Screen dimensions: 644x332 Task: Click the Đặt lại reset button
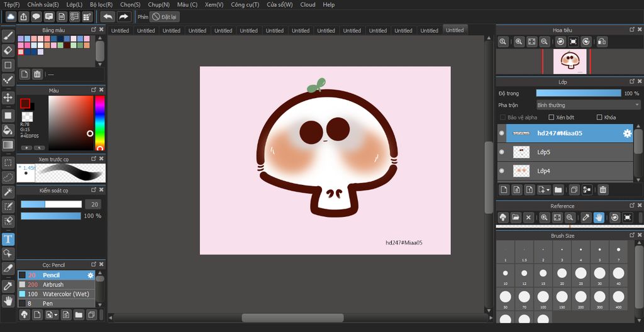tap(164, 17)
